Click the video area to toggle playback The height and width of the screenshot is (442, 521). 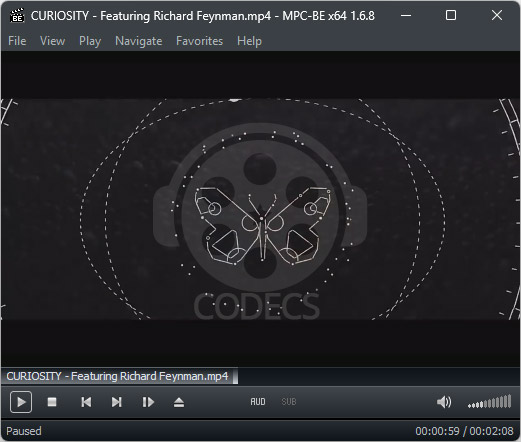pyautogui.click(x=260, y=209)
